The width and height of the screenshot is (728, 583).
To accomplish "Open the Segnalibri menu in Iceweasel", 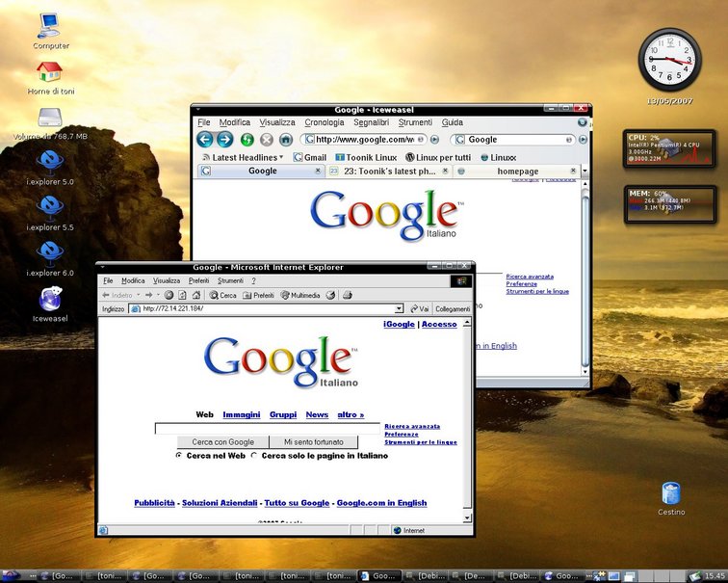I will pos(371,122).
